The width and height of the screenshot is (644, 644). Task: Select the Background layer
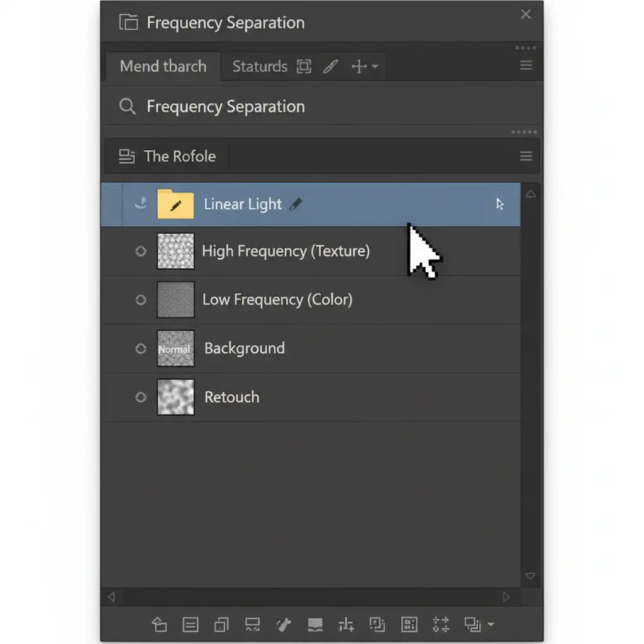245,348
